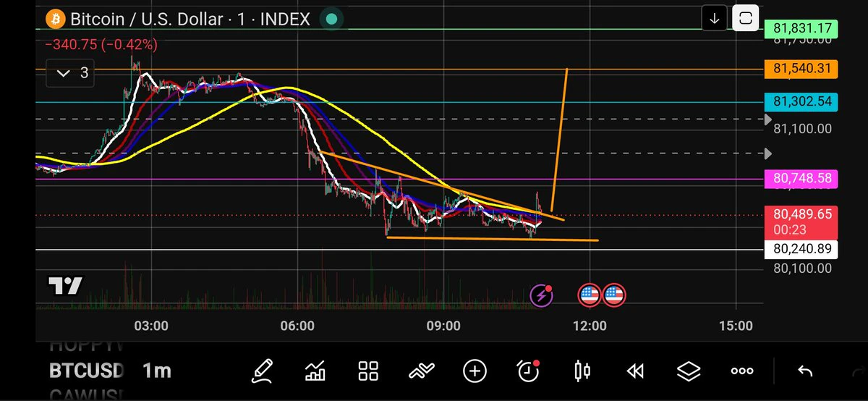Open the indicators chart icon
This screenshot has width=868, height=401.
(315, 371)
